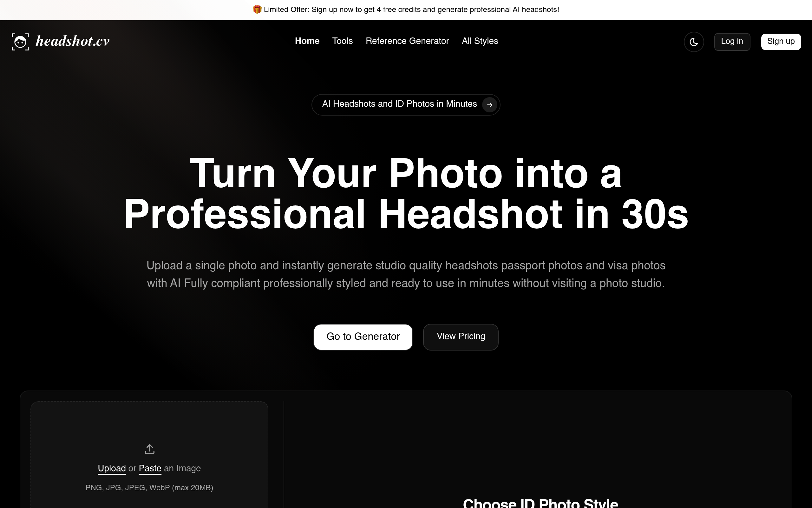This screenshot has width=812, height=508.
Task: Click the arrow icon in the AI Headshots pill
Action: pyautogui.click(x=489, y=105)
